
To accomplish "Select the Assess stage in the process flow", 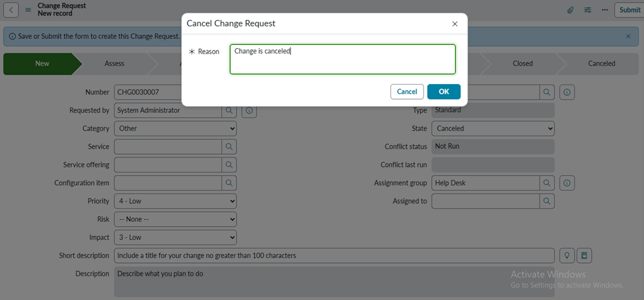I will [114, 64].
